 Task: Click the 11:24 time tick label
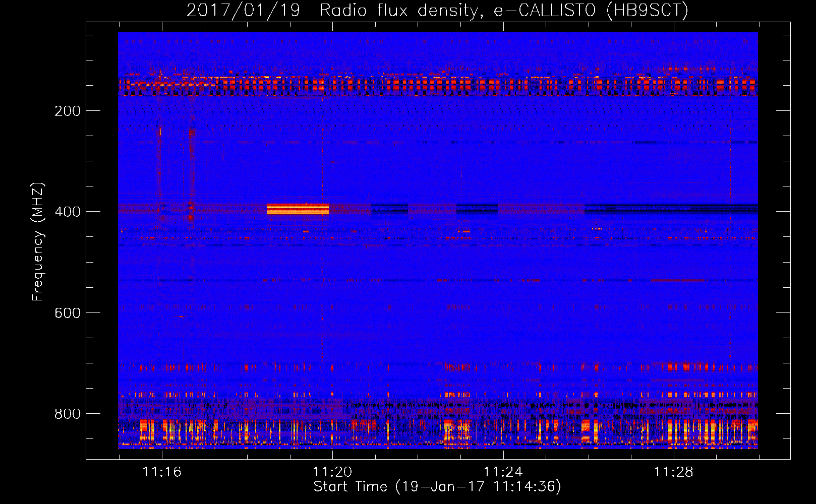(x=503, y=472)
